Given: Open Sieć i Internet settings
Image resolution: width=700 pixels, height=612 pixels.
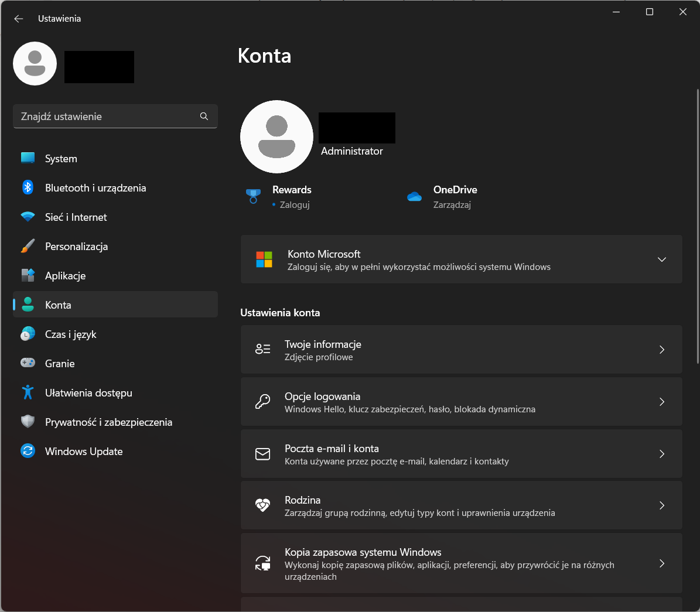Looking at the screenshot, I should click(76, 217).
